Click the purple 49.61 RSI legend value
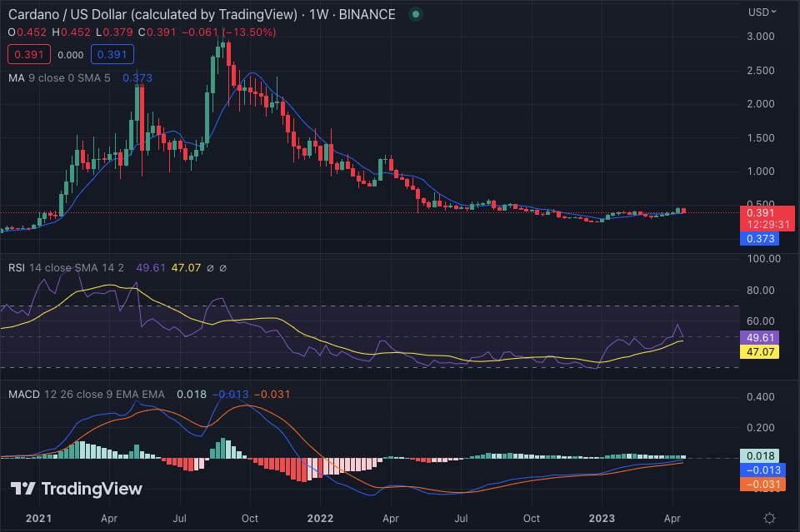Screen dimensions: 800x532 point(151,267)
